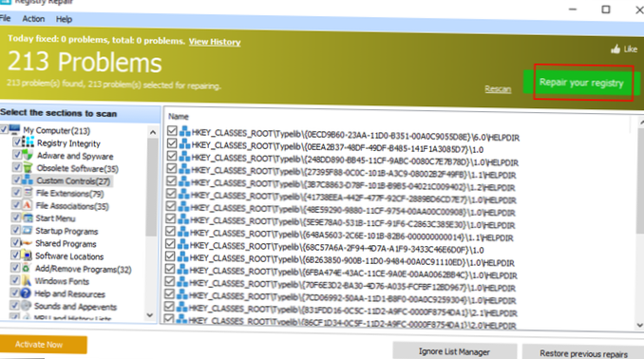Select the Add/Remove Programs(32) section
The height and width of the screenshot is (359, 644).
pos(83,270)
